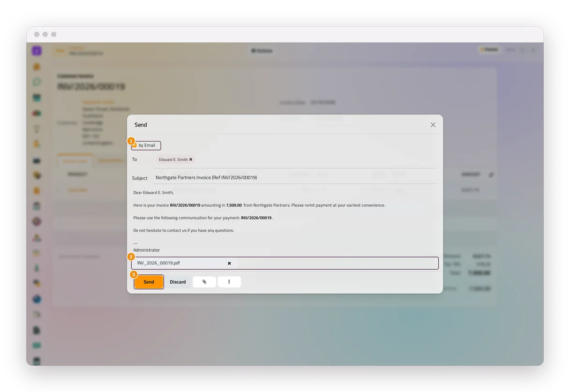Delete the INV_2026_00019.pdf attachment
The width and height of the screenshot is (570, 392).
(x=229, y=263)
